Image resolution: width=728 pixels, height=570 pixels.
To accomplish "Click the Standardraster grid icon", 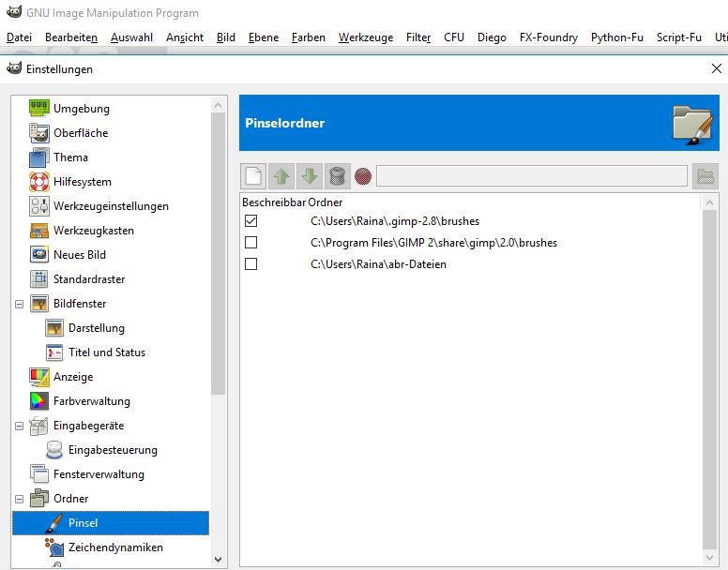I will (x=39, y=279).
